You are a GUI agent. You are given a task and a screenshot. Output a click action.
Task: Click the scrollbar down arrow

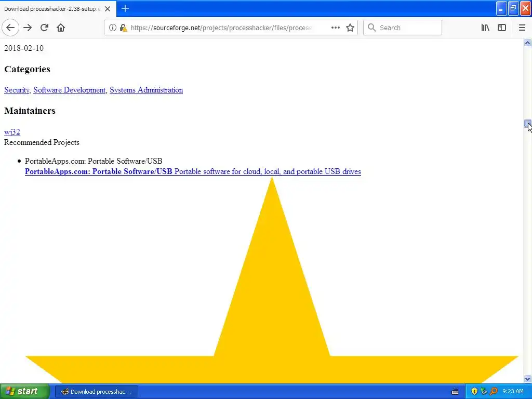point(527,379)
